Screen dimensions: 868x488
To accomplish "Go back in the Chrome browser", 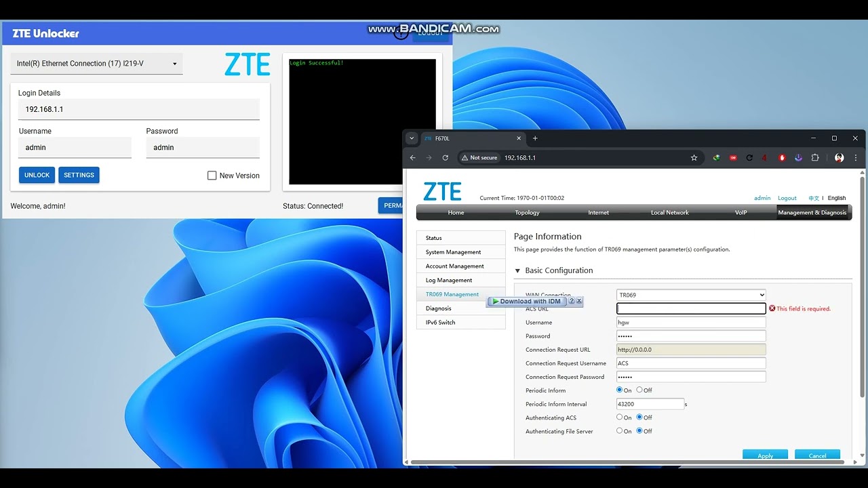I will 412,158.
